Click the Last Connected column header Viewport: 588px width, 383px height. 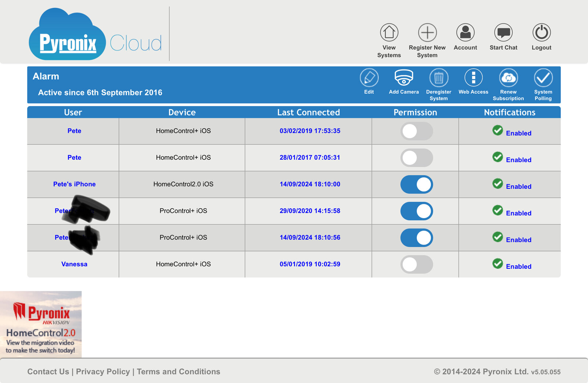point(308,112)
